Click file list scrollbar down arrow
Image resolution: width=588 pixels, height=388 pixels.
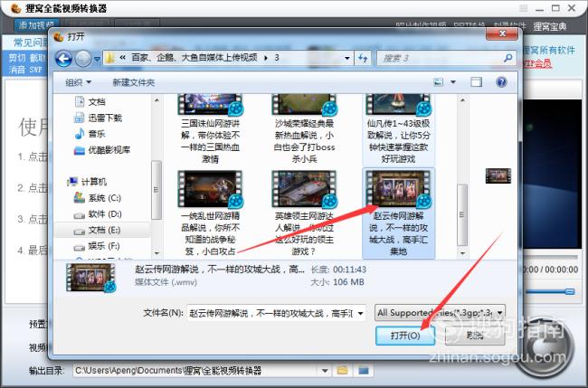click(462, 253)
